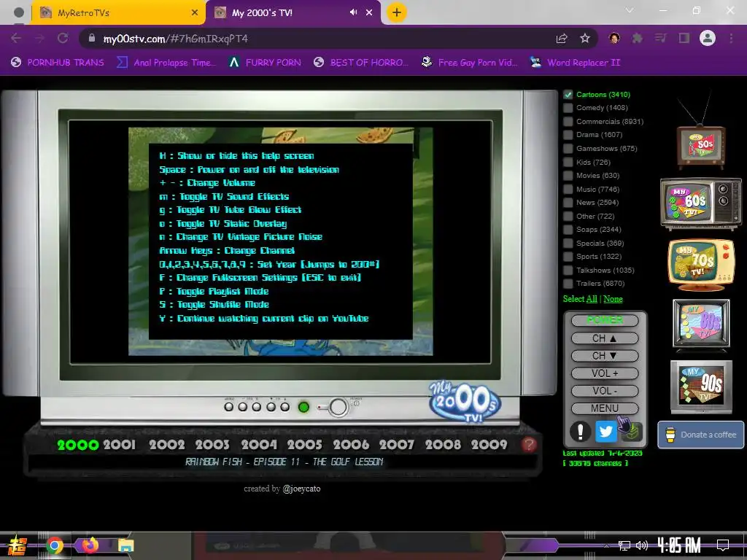Open the My 80s TV thumbnail

click(701, 324)
